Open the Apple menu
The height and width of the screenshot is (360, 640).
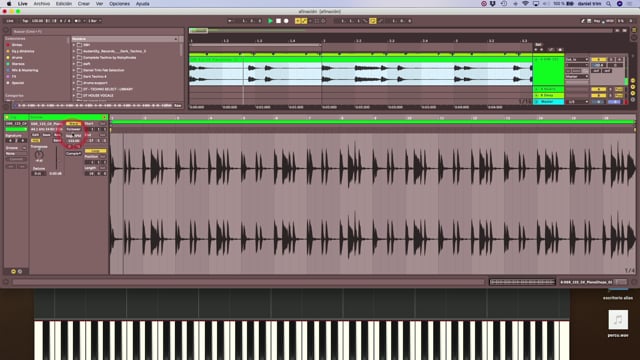point(9,4)
